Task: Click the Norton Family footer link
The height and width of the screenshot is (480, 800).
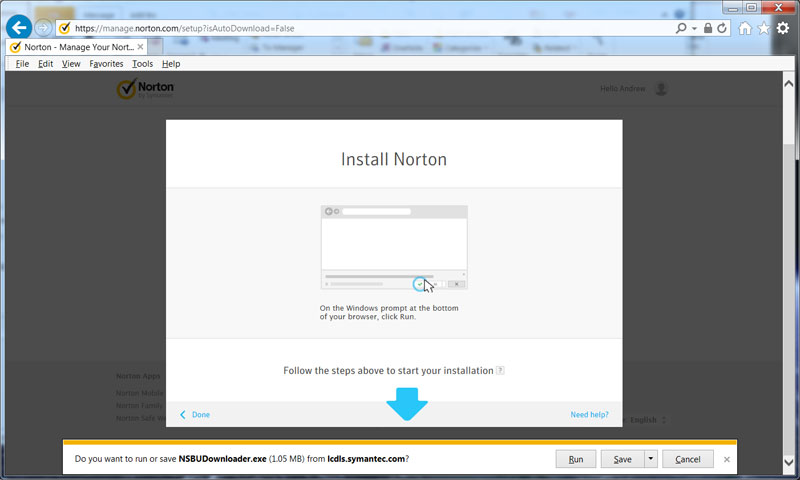Action: [x=139, y=406]
